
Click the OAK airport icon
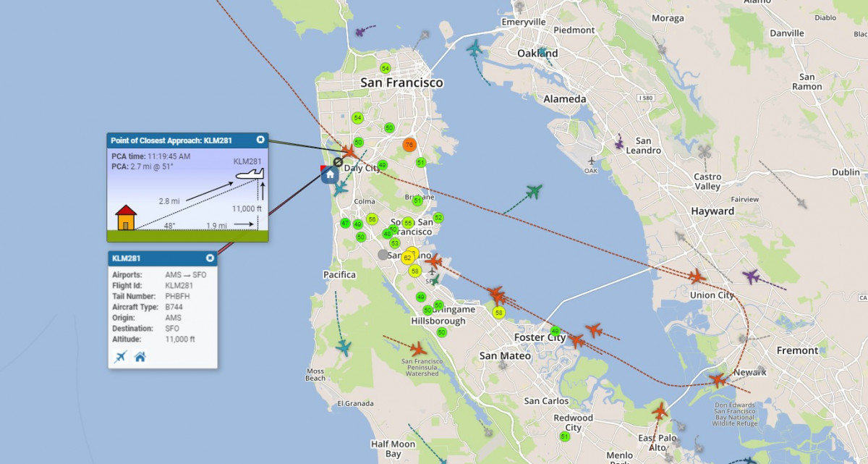592,161
